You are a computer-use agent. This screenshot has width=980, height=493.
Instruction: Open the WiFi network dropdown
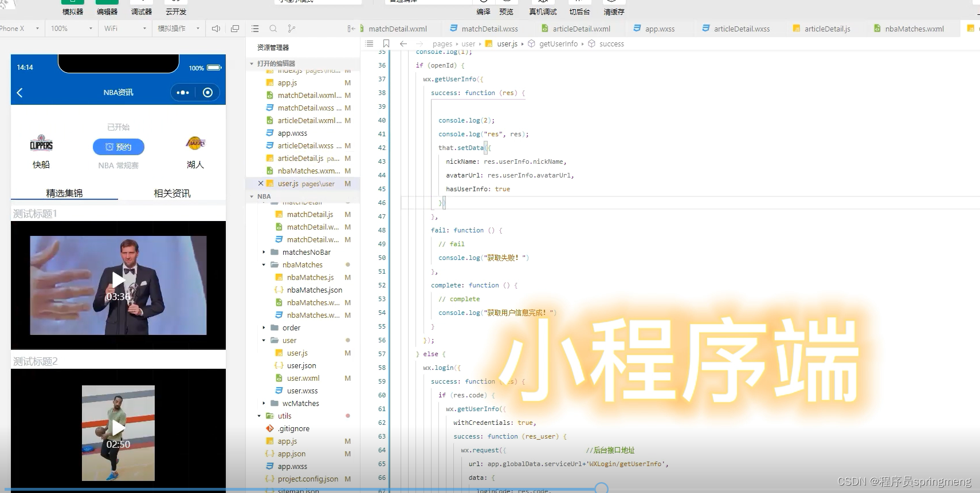tap(126, 29)
